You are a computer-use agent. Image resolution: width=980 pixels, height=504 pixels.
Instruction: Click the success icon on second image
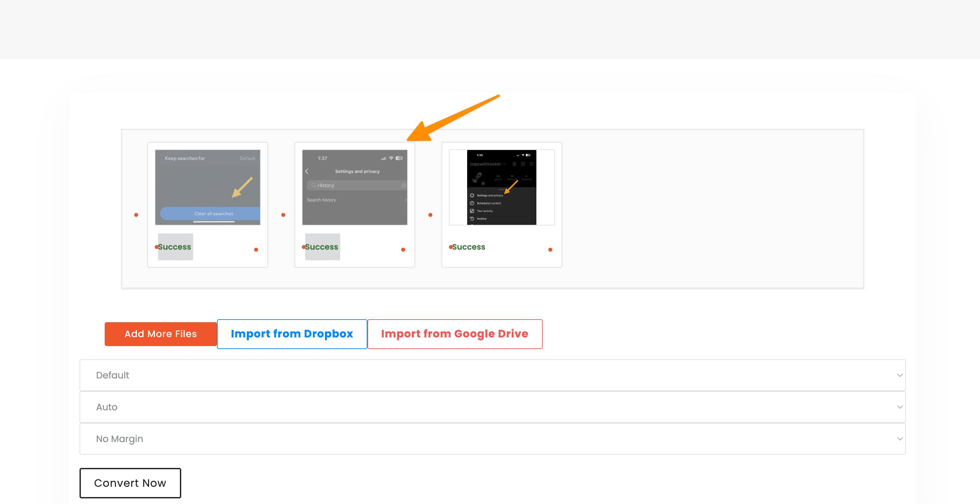[303, 247]
